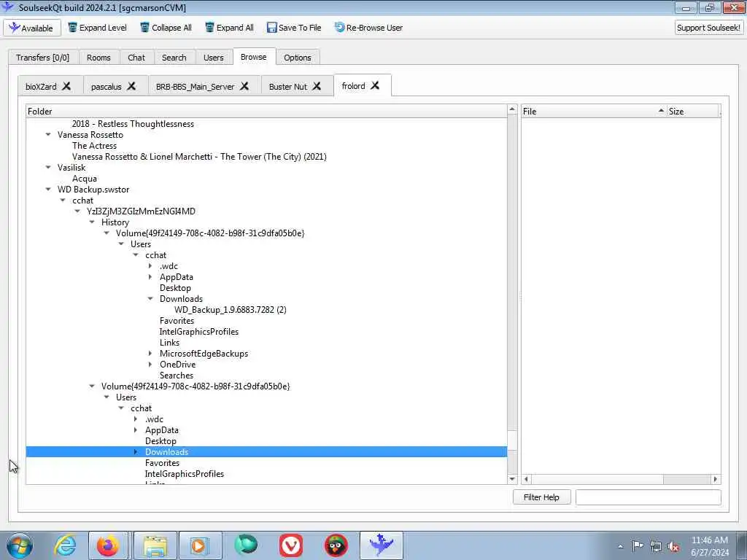Select the Buster Nut browse tab
The width and height of the screenshot is (747, 560).
coord(288,87)
